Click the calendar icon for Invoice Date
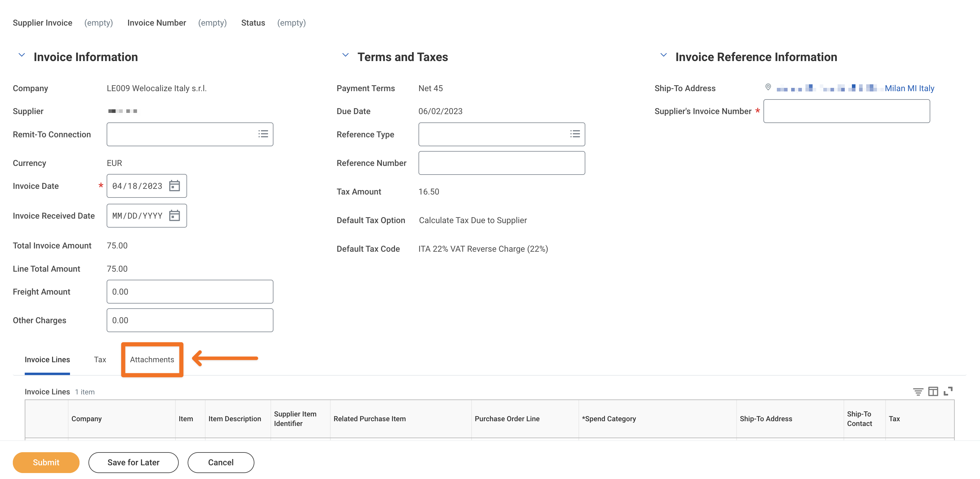 point(175,185)
